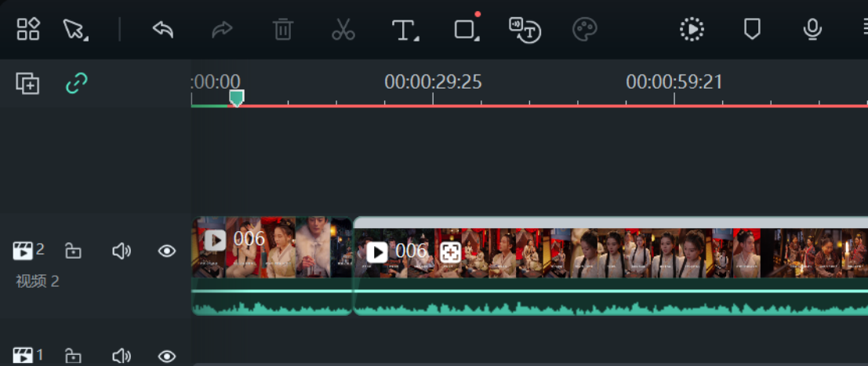Viewport: 868px width, 366px height.
Task: Click the 视频 2 track label
Action: point(38,281)
